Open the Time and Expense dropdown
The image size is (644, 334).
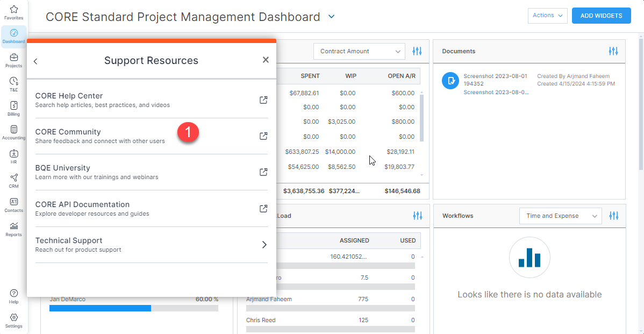(x=561, y=216)
